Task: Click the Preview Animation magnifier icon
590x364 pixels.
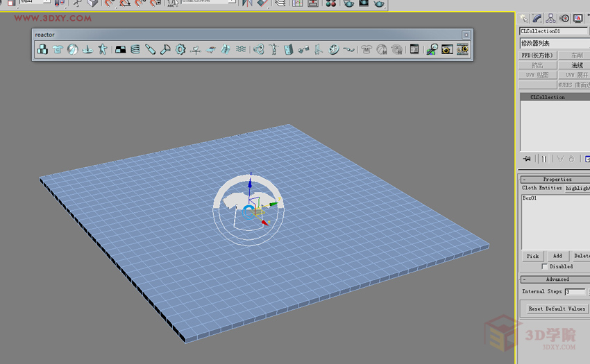Action: coord(432,49)
